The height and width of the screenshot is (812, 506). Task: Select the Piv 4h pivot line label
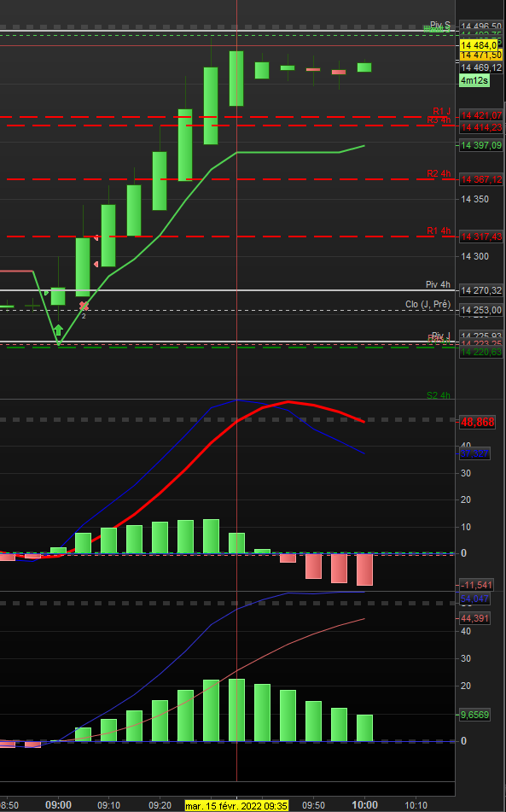click(x=438, y=285)
